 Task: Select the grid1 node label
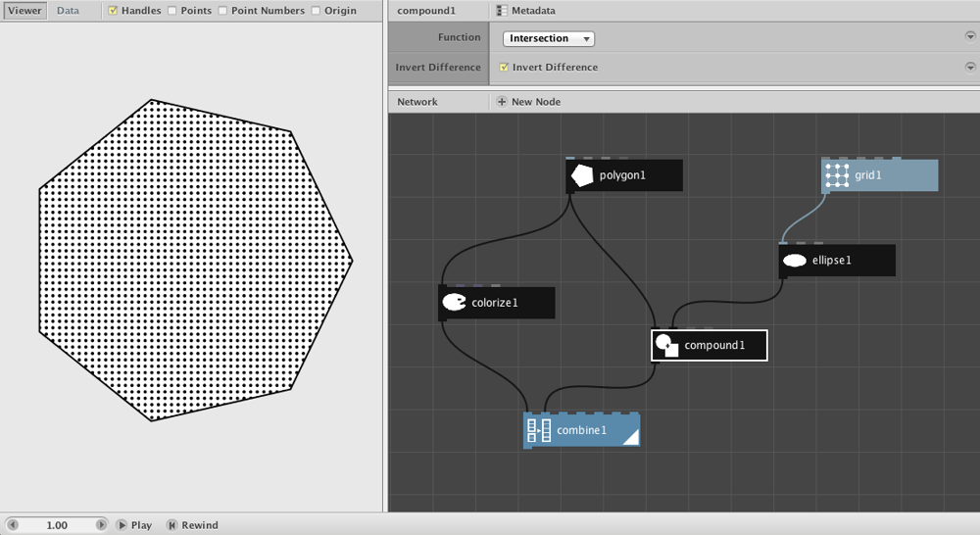[x=867, y=175]
